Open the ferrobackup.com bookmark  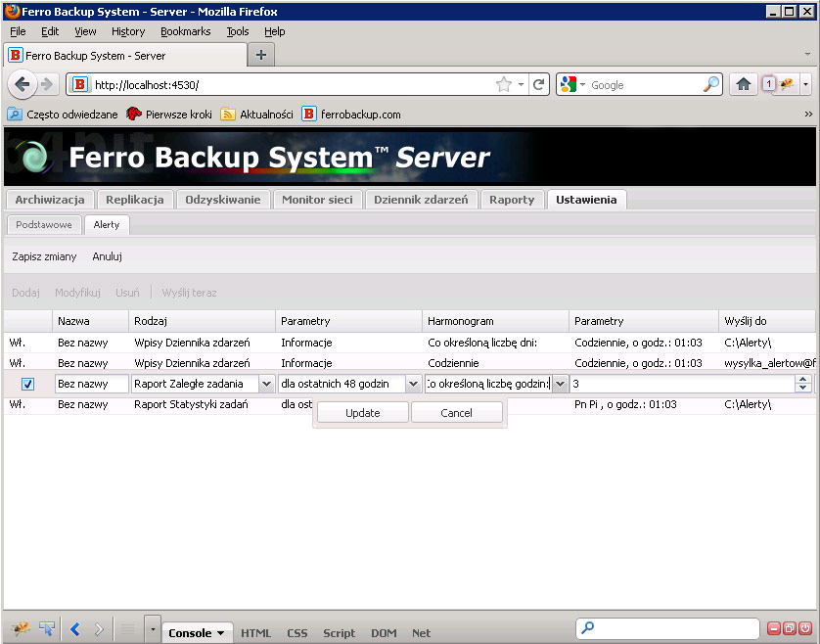[x=352, y=114]
